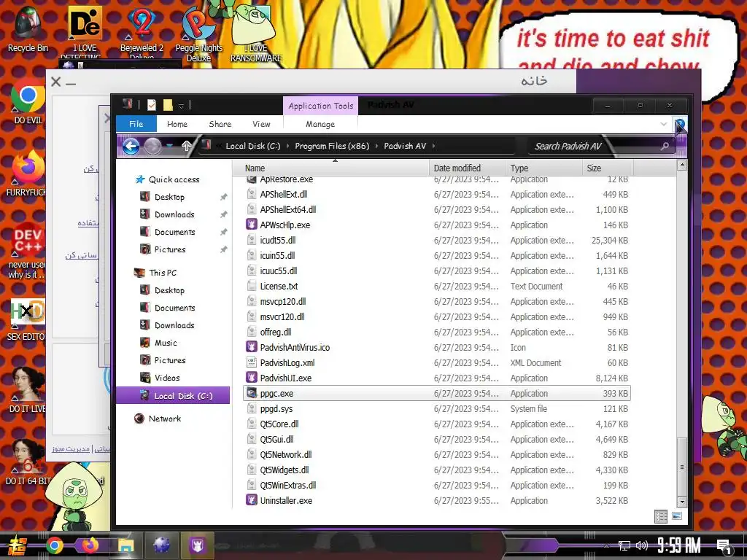Sort by the Date modified column header
This screenshot has height=560, width=747.
tap(467, 168)
